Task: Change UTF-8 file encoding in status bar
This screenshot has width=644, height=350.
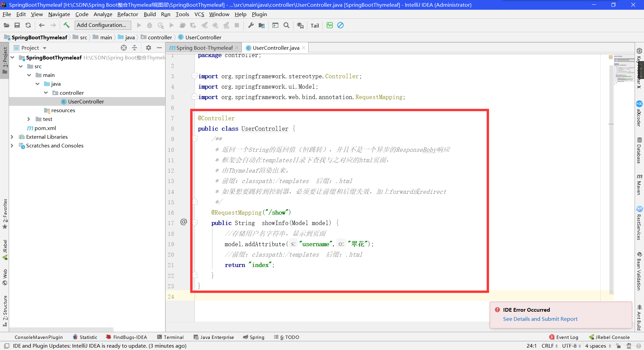Action: click(571, 346)
